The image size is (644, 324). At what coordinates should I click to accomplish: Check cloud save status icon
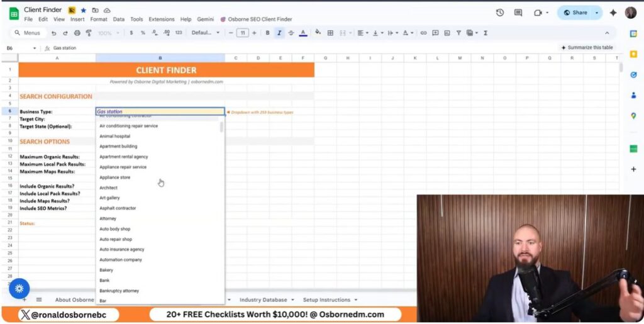point(107,10)
